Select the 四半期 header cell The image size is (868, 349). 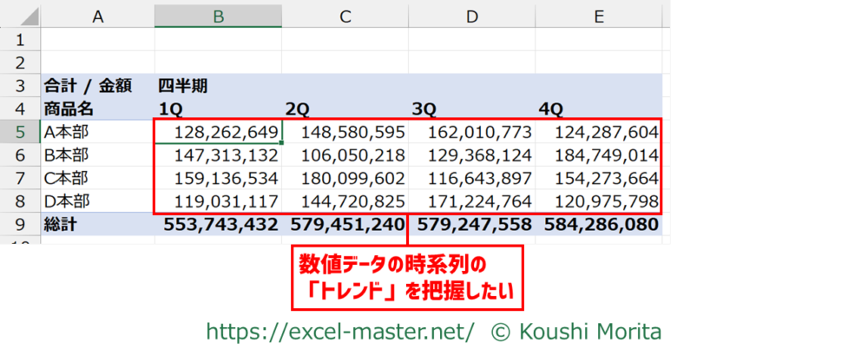(x=218, y=85)
